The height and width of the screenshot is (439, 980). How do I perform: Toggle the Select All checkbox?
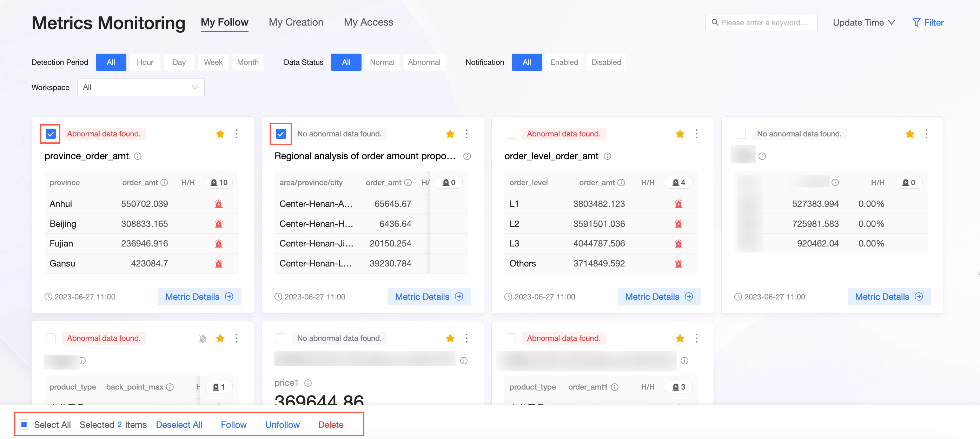click(24, 424)
